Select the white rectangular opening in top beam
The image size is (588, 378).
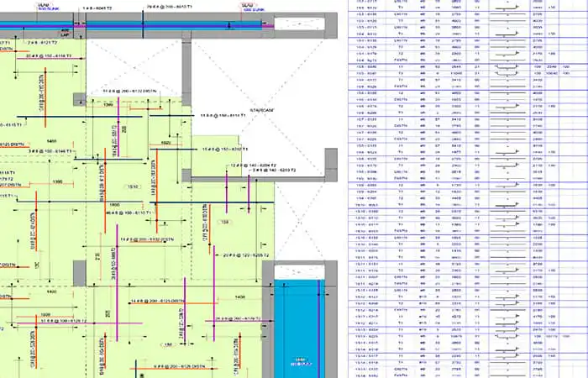point(299,24)
